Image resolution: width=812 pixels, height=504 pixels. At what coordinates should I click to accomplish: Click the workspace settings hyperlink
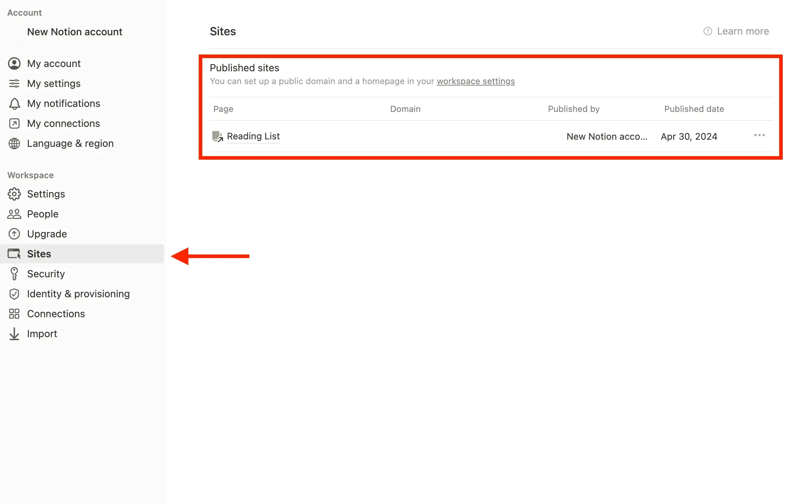point(476,81)
